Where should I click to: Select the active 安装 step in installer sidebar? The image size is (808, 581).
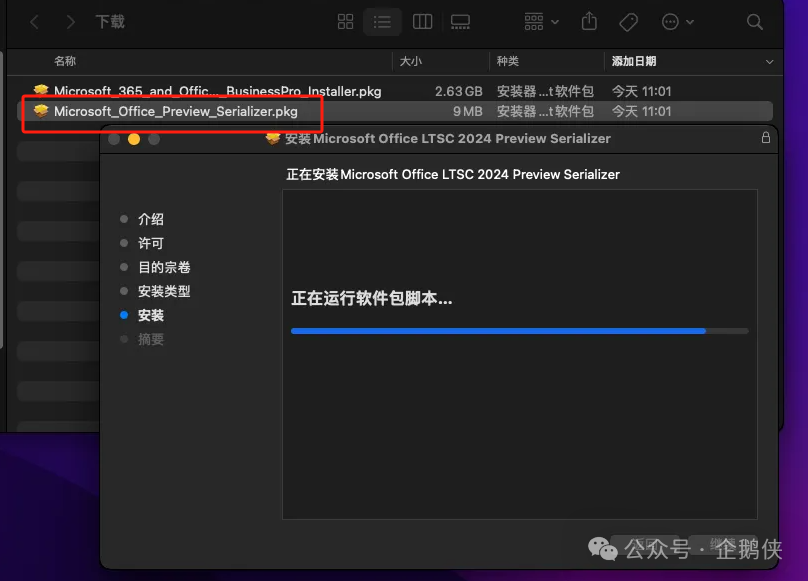(x=150, y=315)
